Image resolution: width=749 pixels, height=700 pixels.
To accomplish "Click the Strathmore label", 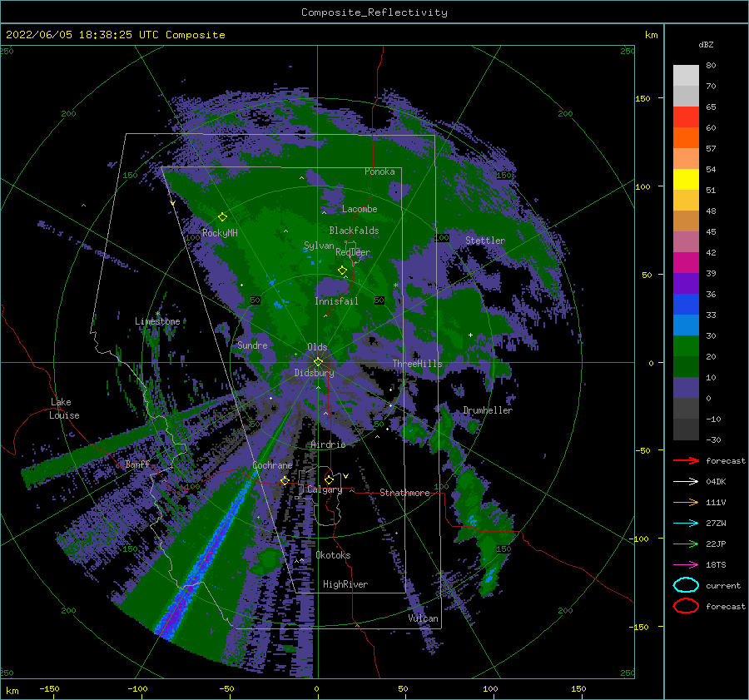I will (x=404, y=493).
